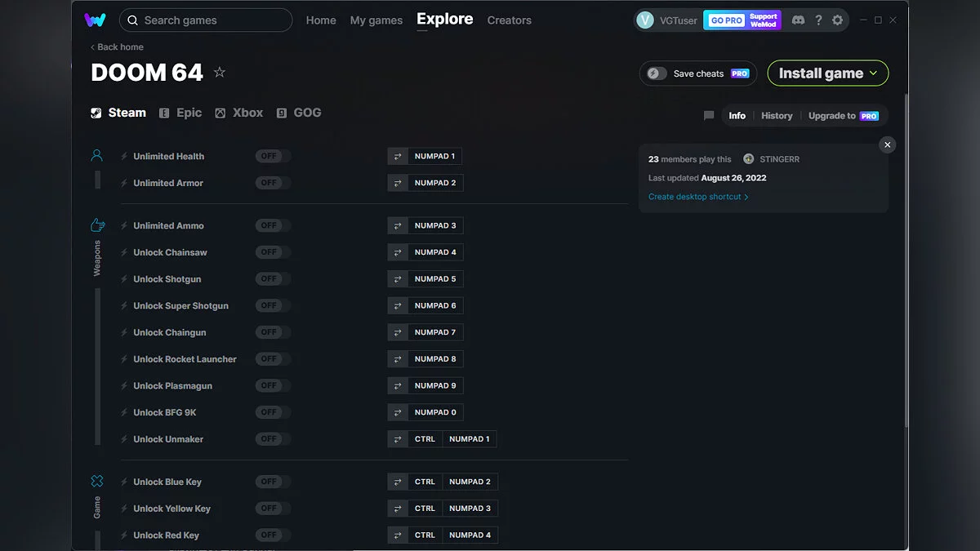Click the WeMod logo icon
Viewport: 980px width, 551px height.
coord(95,20)
